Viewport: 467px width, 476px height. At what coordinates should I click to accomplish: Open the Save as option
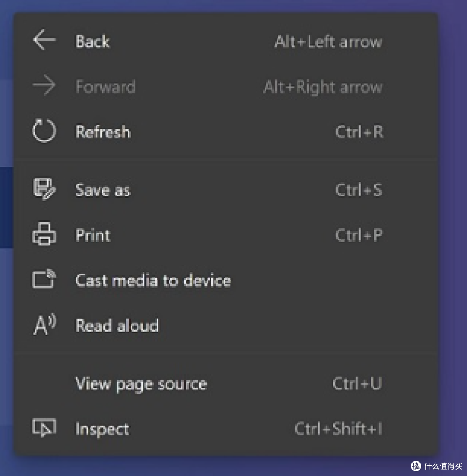point(226,190)
